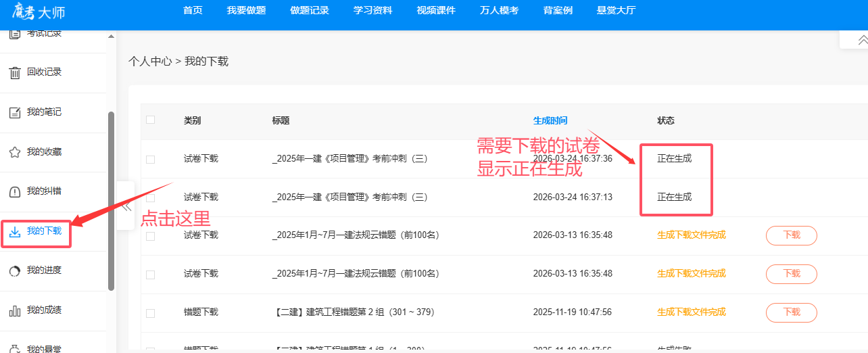Click the up-chevron collapse button at top right
Image resolution: width=868 pixels, height=353 pixels.
pos(862,40)
